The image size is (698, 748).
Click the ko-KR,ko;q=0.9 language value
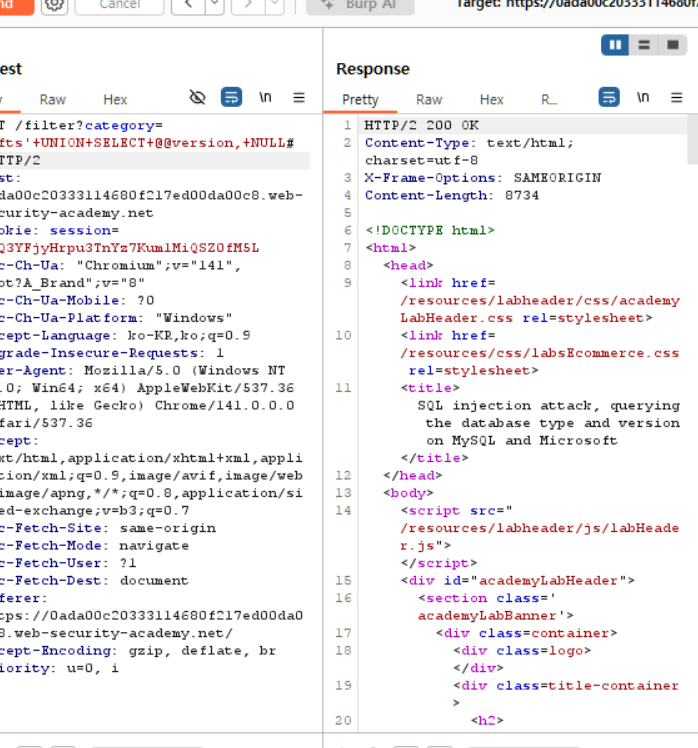tap(189, 335)
